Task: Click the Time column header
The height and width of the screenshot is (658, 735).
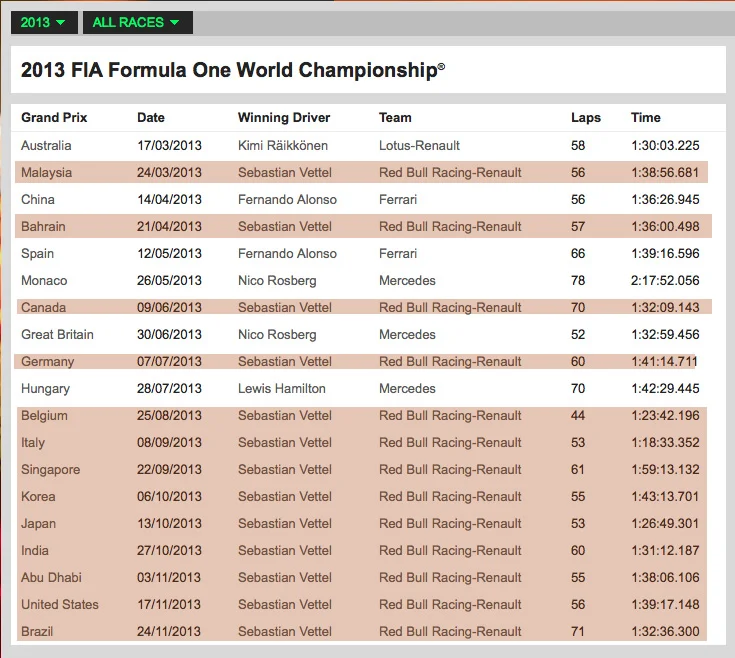Action: tap(646, 118)
